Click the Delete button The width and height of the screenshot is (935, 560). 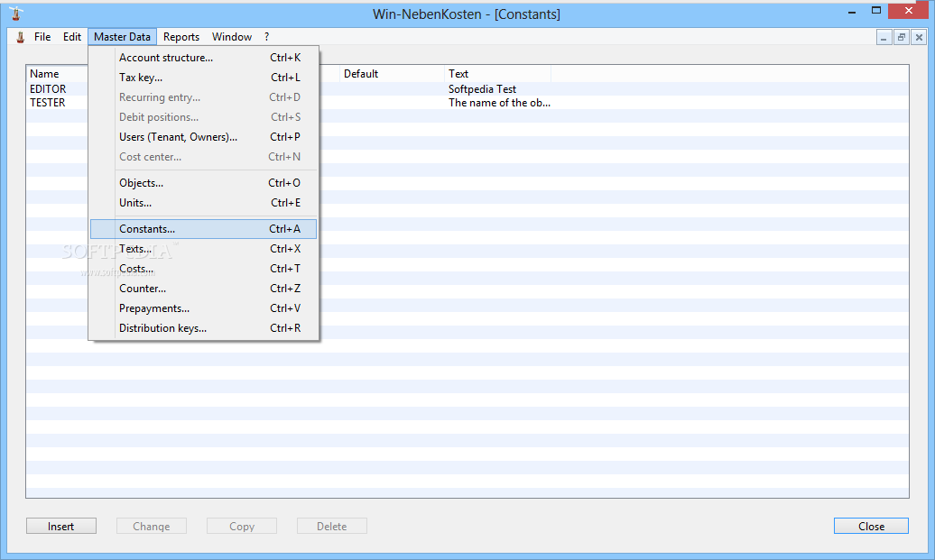click(331, 526)
